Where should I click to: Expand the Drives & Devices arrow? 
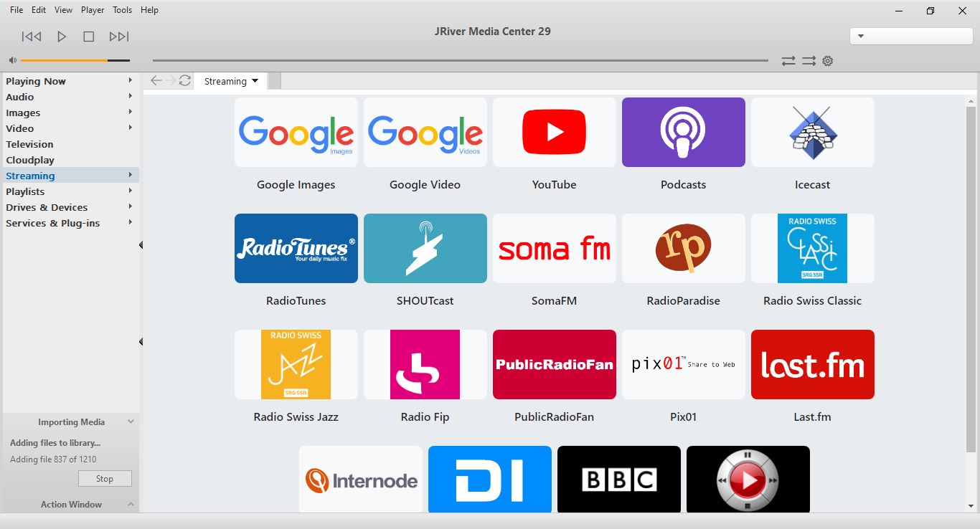point(131,206)
